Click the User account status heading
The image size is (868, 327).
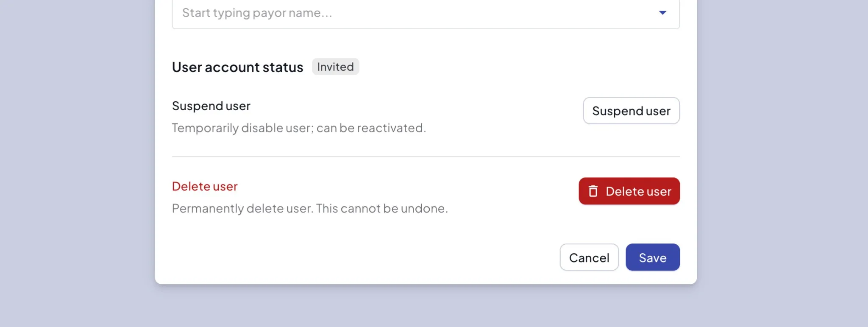pos(237,67)
